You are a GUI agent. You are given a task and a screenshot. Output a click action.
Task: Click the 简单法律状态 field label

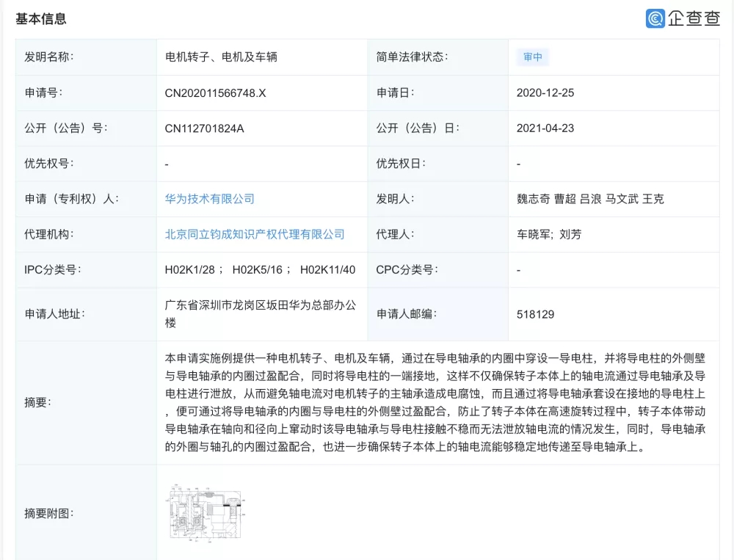(x=412, y=57)
